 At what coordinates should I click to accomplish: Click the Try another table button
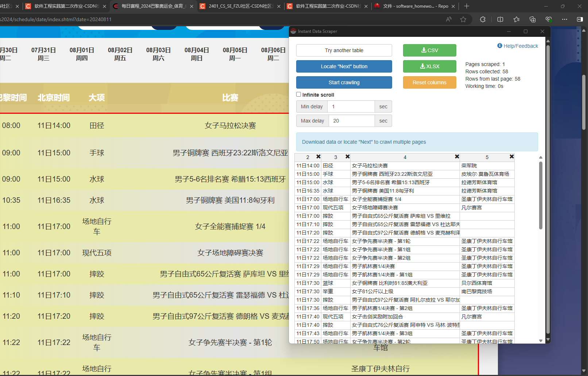[x=344, y=50]
